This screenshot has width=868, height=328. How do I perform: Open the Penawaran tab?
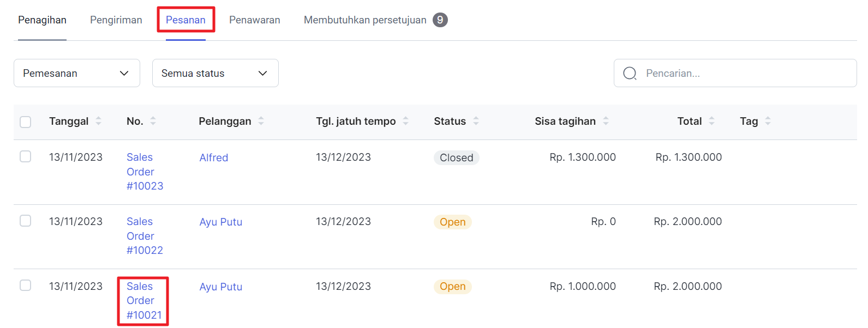[254, 20]
